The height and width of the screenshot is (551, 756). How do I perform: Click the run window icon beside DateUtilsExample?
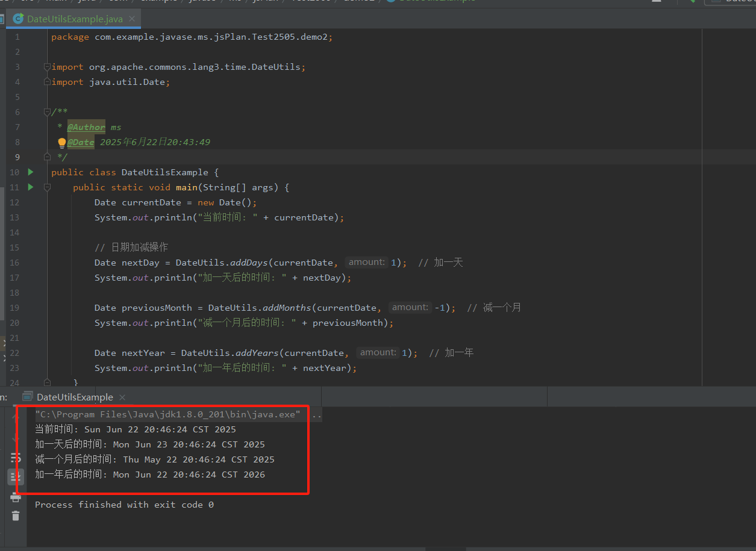coord(27,397)
